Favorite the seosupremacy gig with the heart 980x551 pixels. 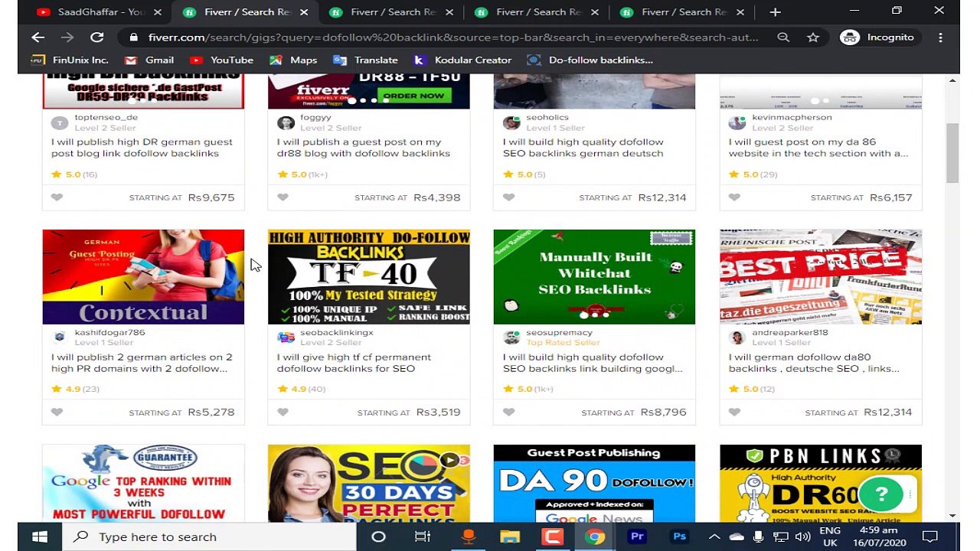pyautogui.click(x=509, y=412)
